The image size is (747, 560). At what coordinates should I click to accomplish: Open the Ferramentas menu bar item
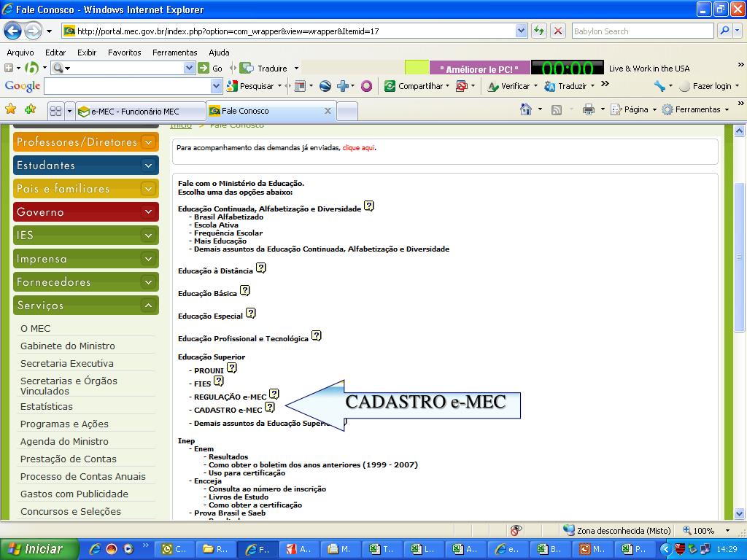[x=175, y=52]
